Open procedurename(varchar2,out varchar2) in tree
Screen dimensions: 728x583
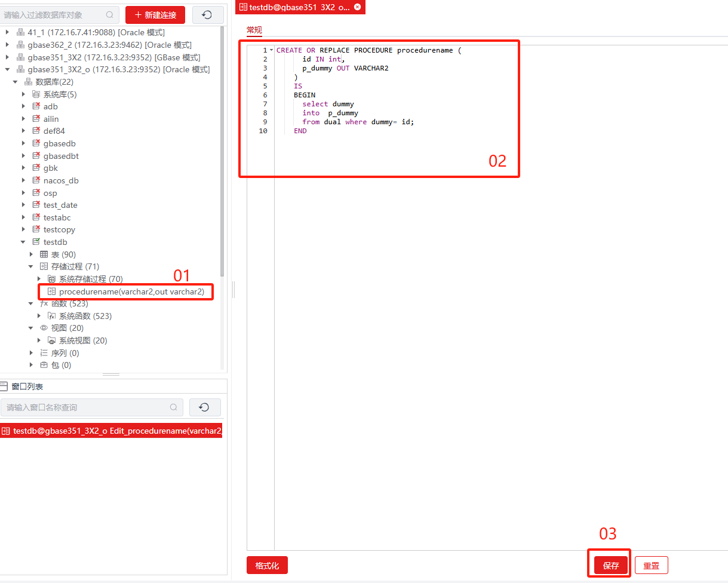click(131, 291)
